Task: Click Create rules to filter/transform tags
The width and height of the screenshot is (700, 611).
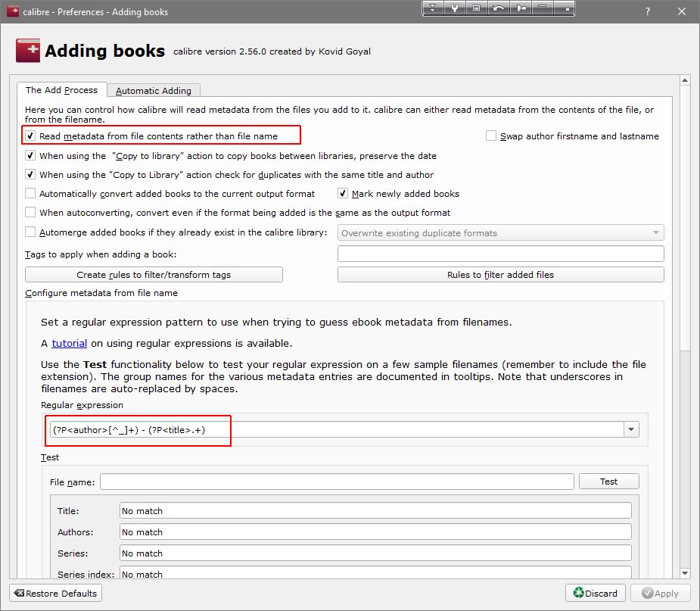Action: [154, 275]
